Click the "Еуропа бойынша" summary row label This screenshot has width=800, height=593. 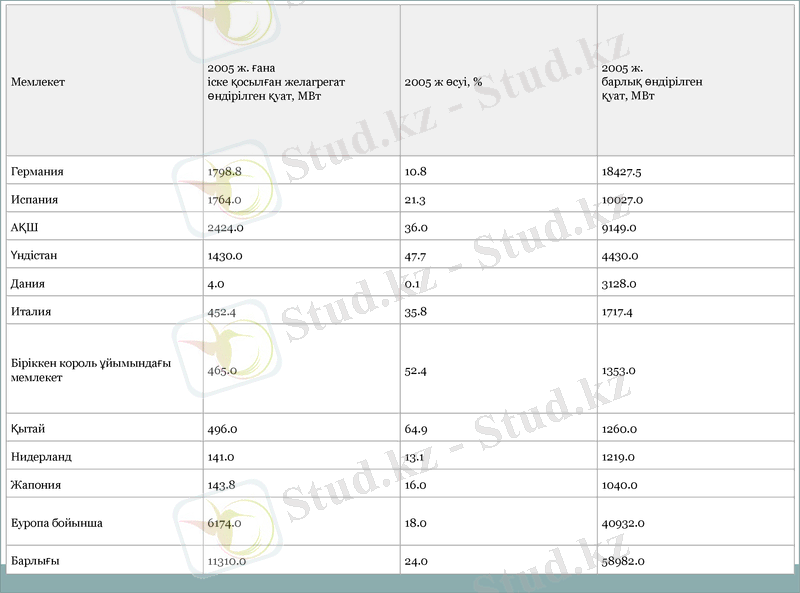[57, 523]
